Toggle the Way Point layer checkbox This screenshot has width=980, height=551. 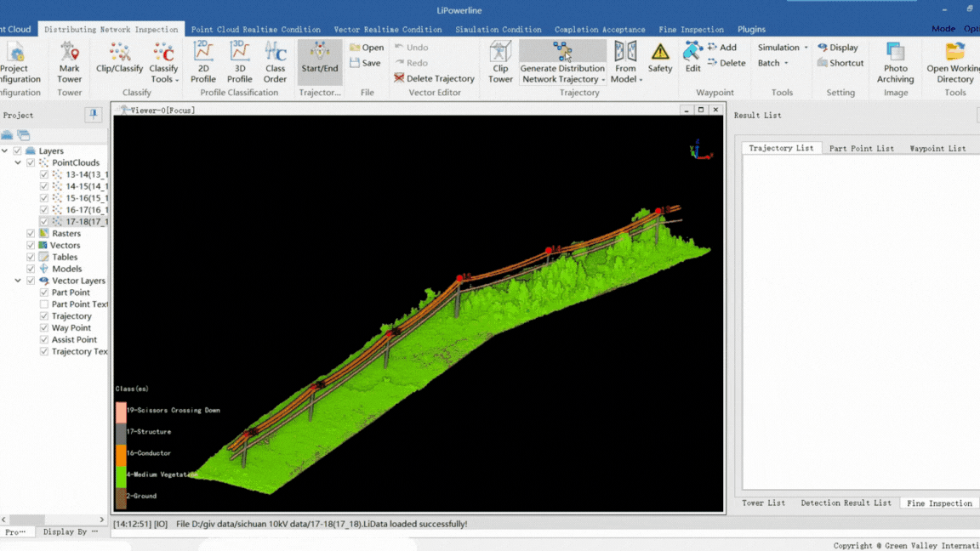click(43, 328)
